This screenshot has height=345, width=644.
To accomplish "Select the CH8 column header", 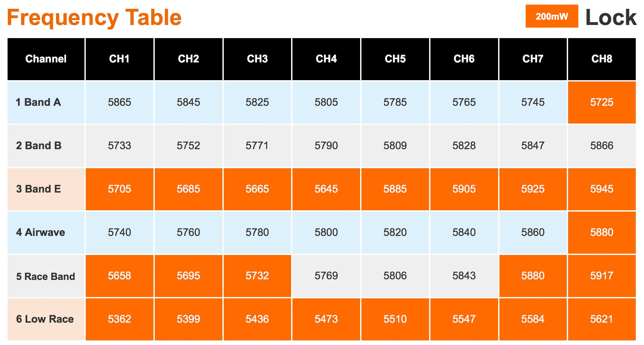I will point(602,59).
